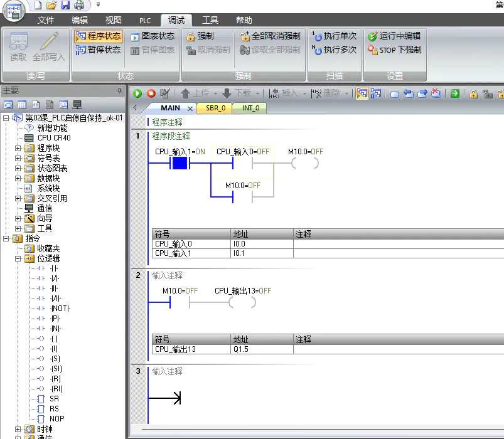
Task: Click STOP 下强制 button
Action: [x=394, y=50]
